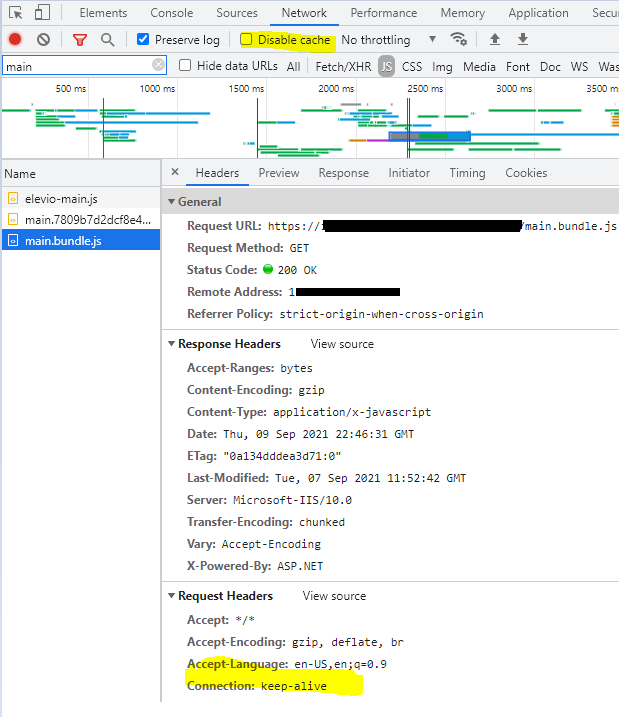Filter requests by WS
Image resolution: width=619 pixels, height=717 pixels.
tap(579, 67)
